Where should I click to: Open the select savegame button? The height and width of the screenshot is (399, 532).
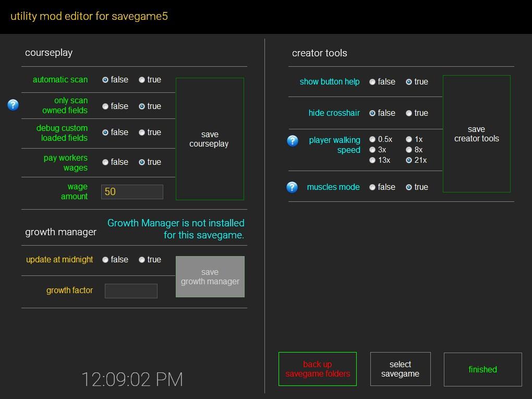(400, 369)
